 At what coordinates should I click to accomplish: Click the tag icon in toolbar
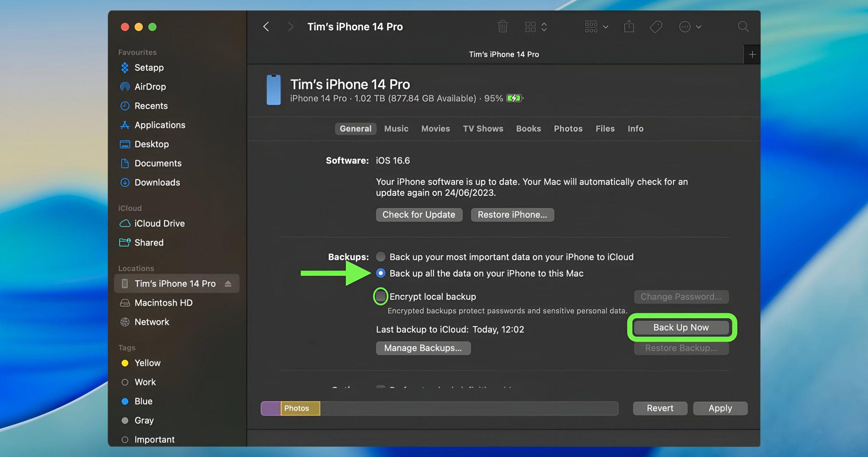656,27
